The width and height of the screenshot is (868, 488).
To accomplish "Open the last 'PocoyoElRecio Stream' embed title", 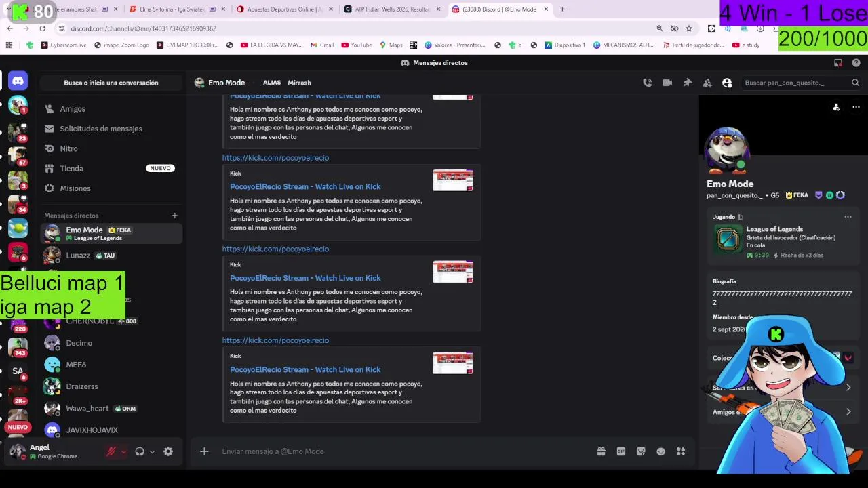I will 305,369.
